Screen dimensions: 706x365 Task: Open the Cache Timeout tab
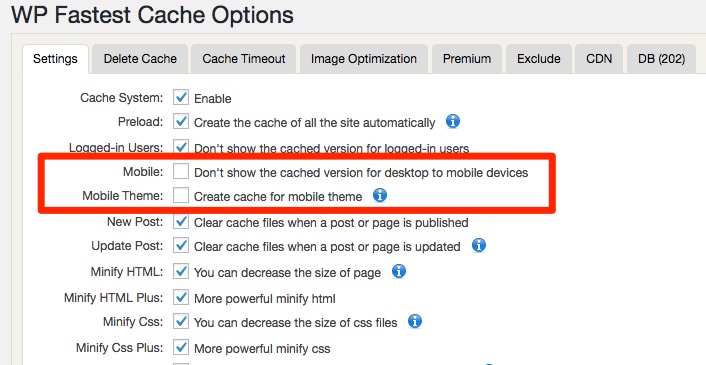(x=244, y=59)
